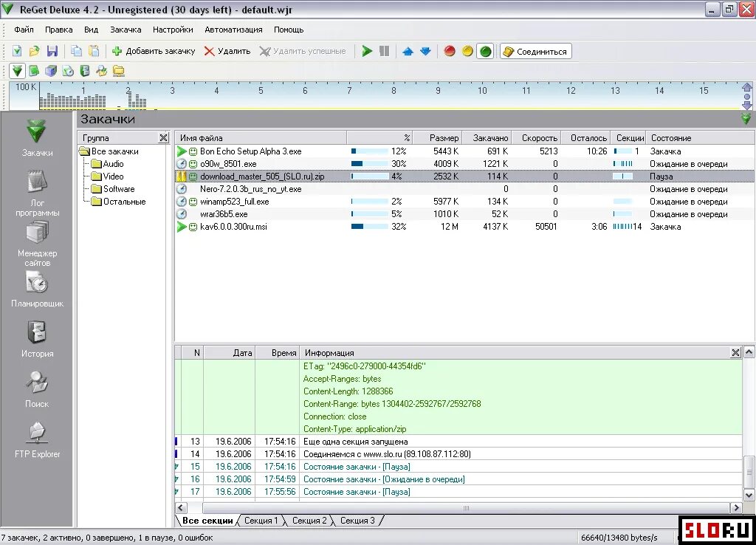Click the FTP explorer folder toolbar icon
Image resolution: width=756 pixels, height=545 pixels.
[x=119, y=71]
